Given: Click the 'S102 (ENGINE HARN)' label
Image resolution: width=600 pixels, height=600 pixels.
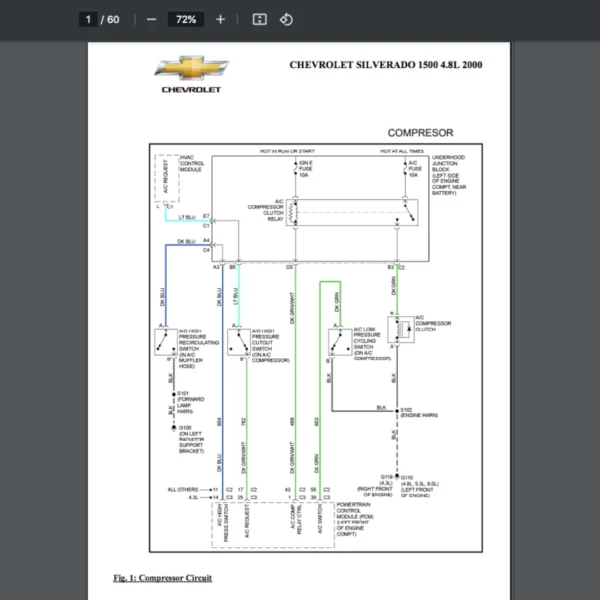Looking at the screenshot, I should coord(419,412).
